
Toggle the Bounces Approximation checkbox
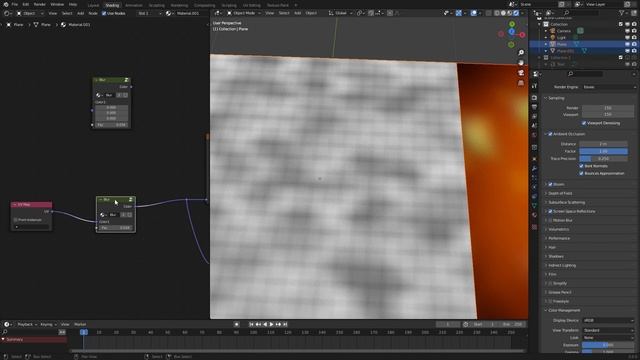click(x=581, y=173)
